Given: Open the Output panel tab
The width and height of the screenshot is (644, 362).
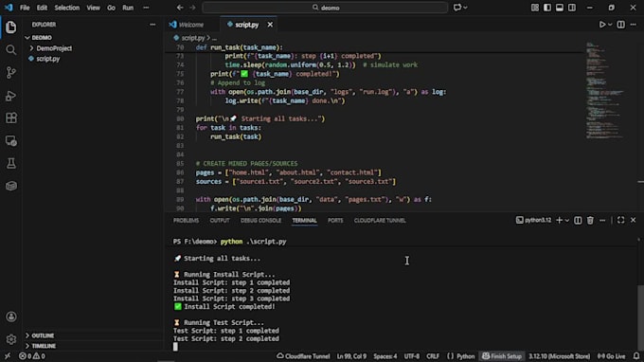Looking at the screenshot, I should point(220,220).
